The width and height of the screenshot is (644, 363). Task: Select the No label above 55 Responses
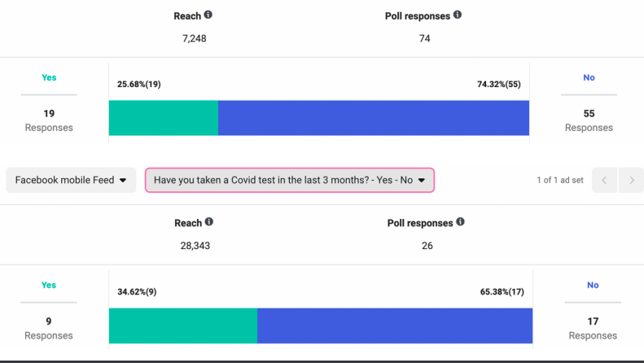click(589, 78)
